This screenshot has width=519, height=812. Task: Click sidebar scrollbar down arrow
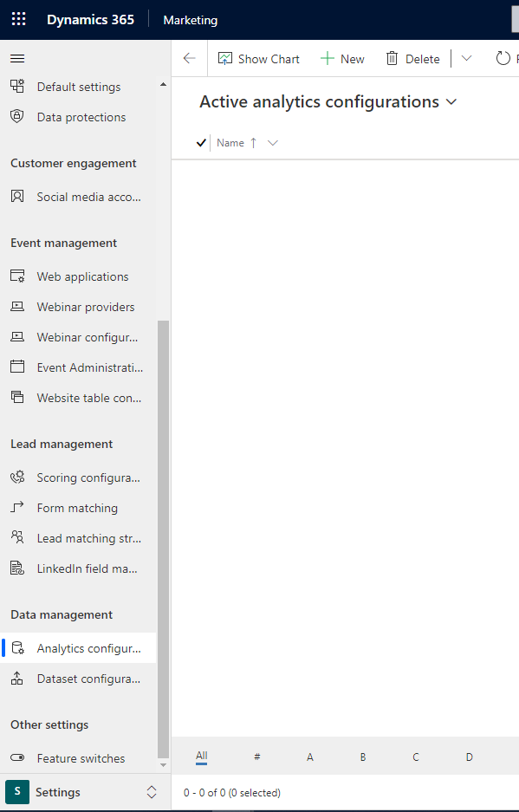[x=163, y=765]
